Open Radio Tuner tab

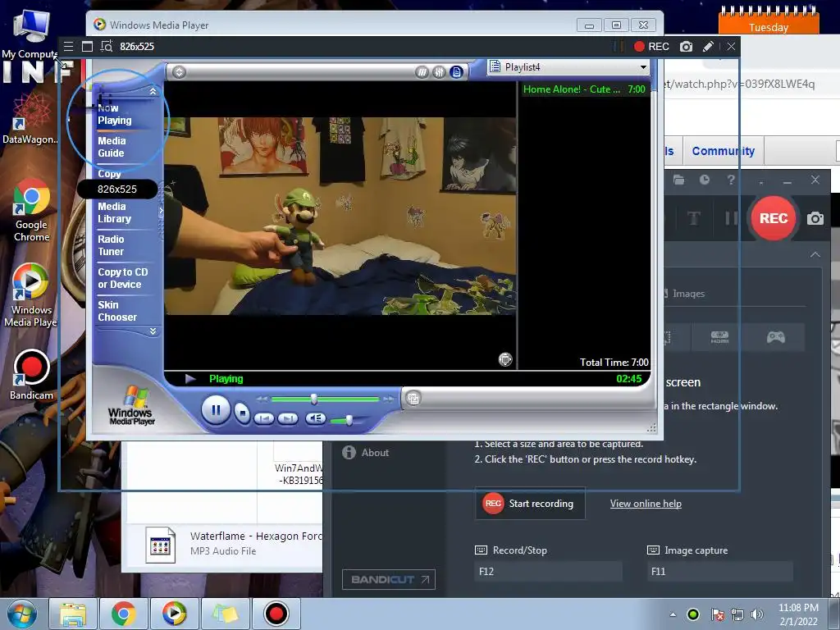tap(111, 245)
